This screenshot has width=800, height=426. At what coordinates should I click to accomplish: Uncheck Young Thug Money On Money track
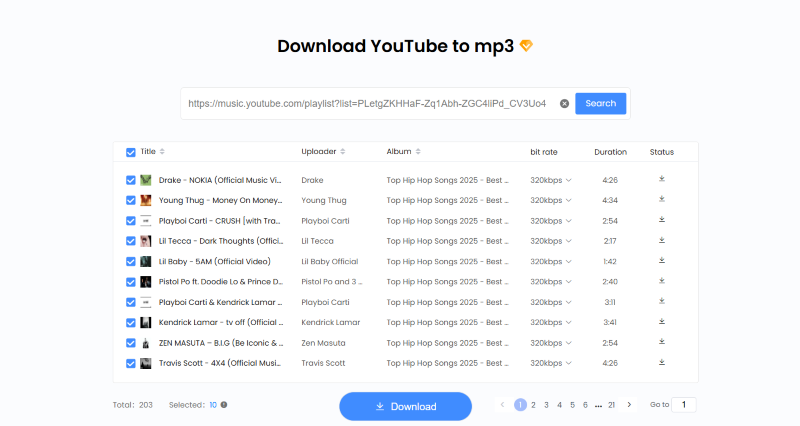131,201
